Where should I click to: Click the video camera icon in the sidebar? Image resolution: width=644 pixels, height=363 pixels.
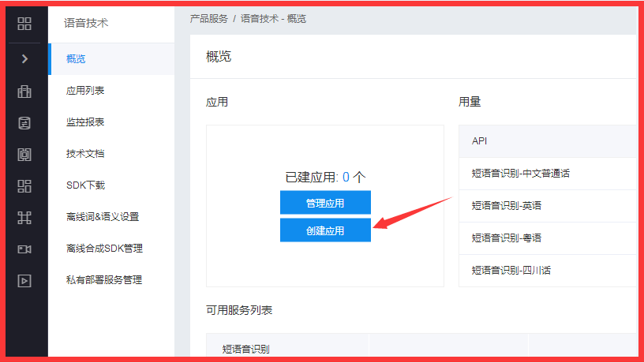tap(24, 249)
